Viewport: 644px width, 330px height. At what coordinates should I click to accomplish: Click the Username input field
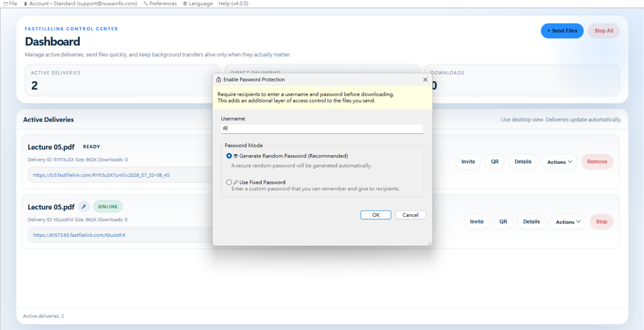click(x=322, y=128)
